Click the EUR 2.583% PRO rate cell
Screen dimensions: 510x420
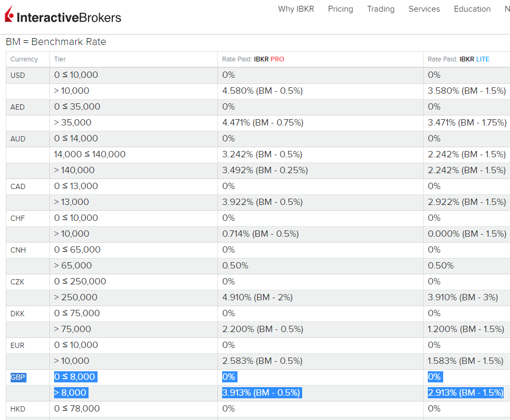click(x=262, y=361)
